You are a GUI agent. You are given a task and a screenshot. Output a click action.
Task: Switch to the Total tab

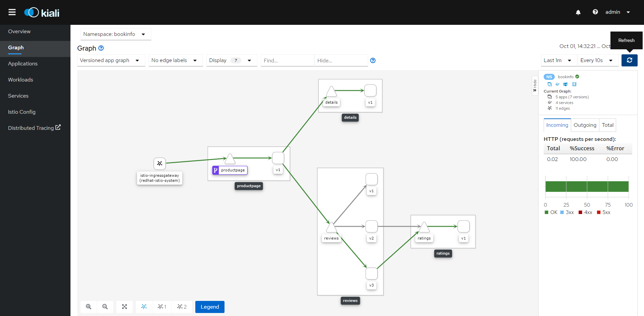[x=607, y=125]
